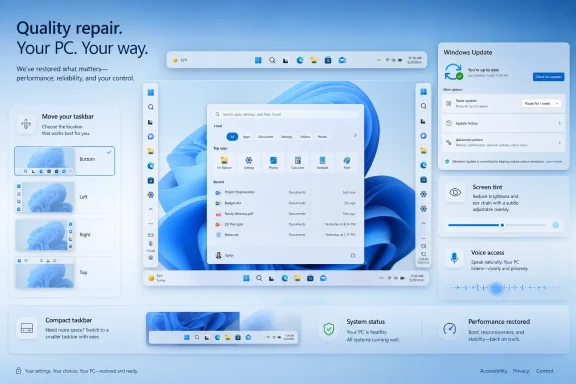Click the Screen tint eye icon
This screenshot has width=576, height=384.
pyautogui.click(x=455, y=192)
